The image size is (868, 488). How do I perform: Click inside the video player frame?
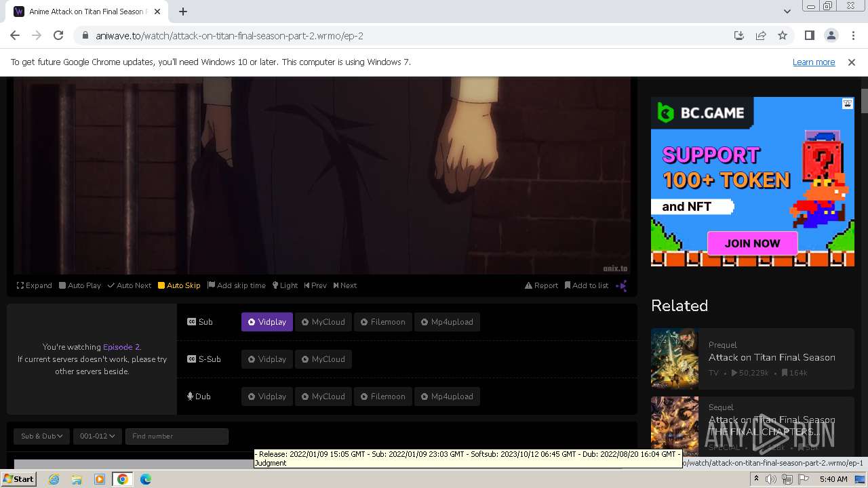[322, 176]
